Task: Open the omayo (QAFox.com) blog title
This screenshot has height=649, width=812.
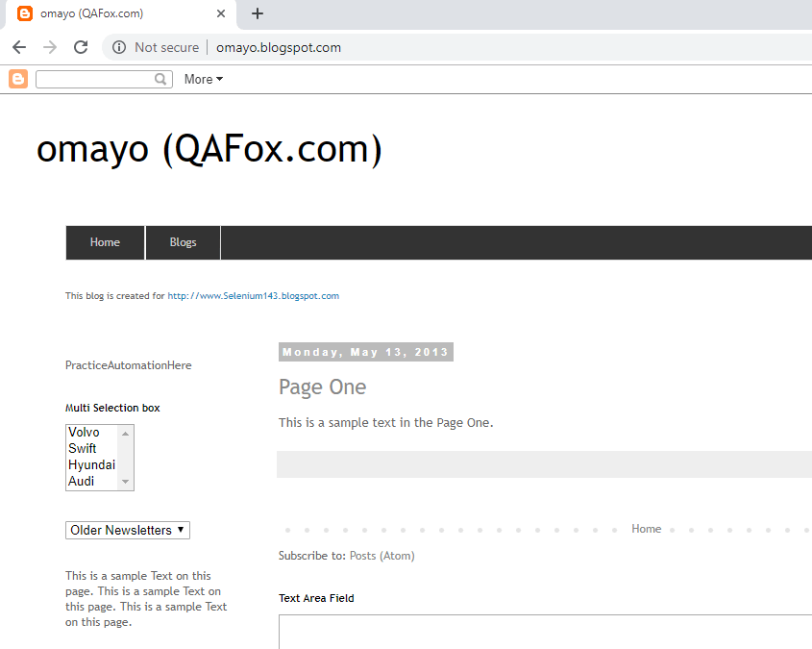Action: pyautogui.click(x=209, y=149)
